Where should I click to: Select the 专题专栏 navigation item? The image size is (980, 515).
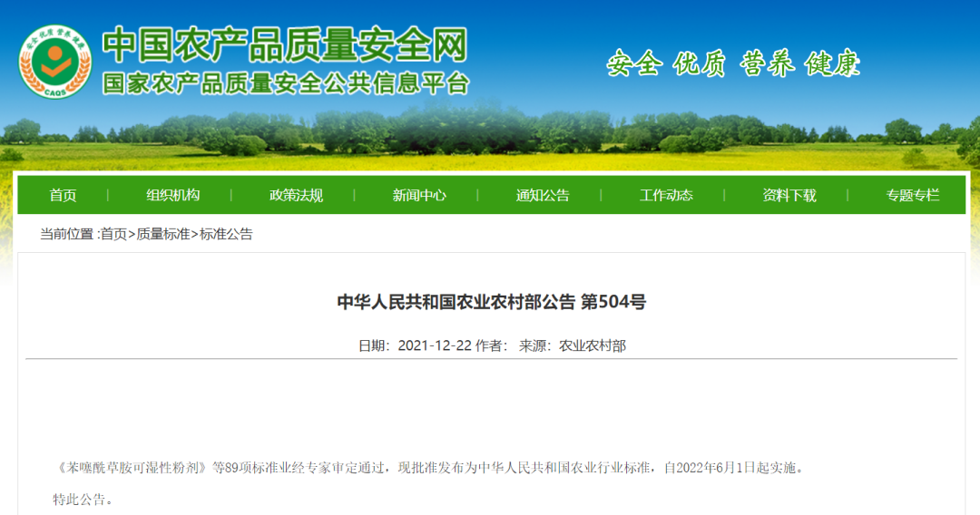913,195
